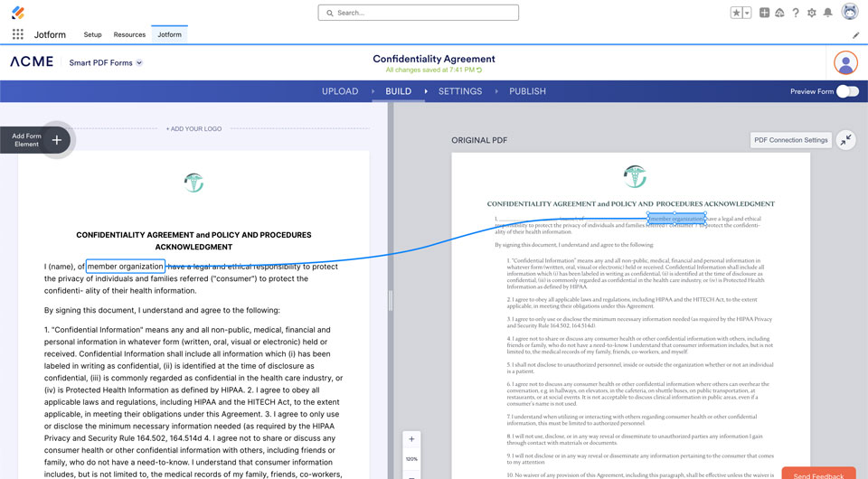Expand the favorites list dropdown arrow
The height and width of the screenshot is (479, 868).
pyautogui.click(x=747, y=13)
